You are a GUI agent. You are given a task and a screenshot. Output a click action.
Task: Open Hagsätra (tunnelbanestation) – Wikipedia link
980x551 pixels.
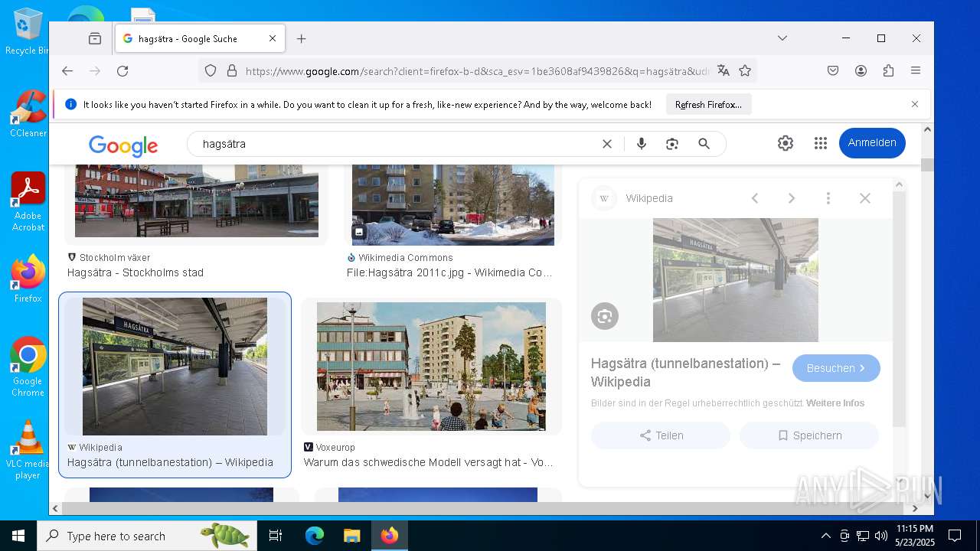coord(170,462)
